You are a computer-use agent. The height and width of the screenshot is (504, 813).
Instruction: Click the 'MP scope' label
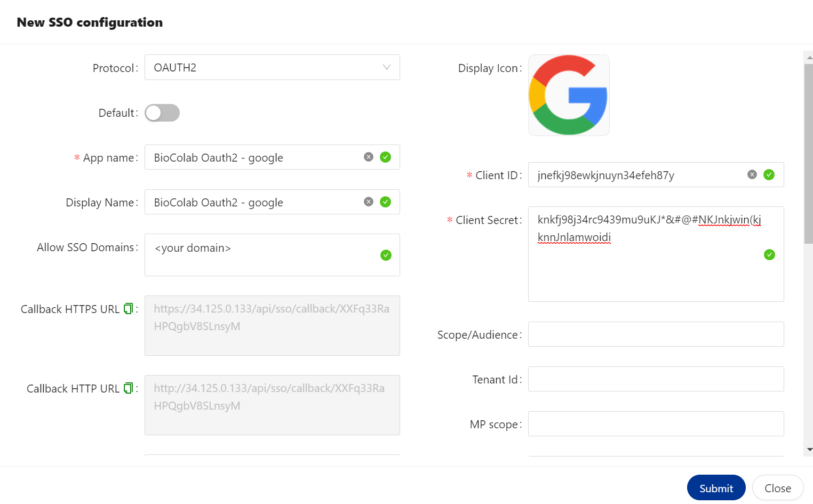pos(494,425)
